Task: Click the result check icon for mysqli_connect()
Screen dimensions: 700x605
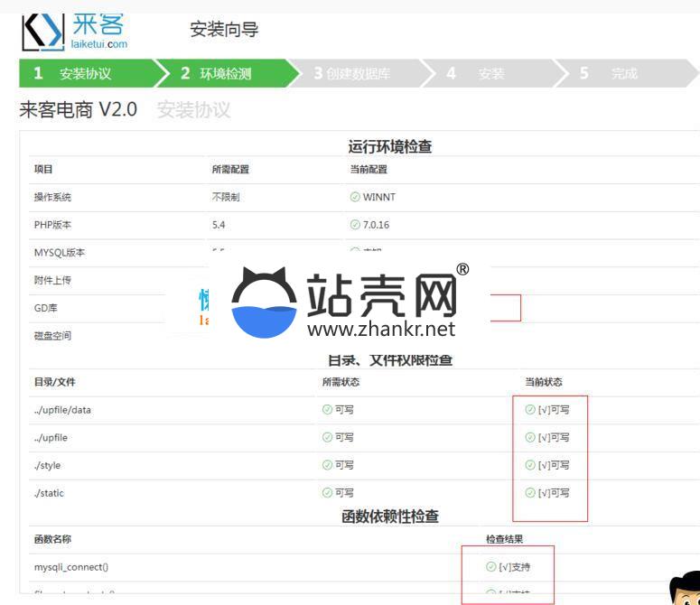Action: click(491, 567)
